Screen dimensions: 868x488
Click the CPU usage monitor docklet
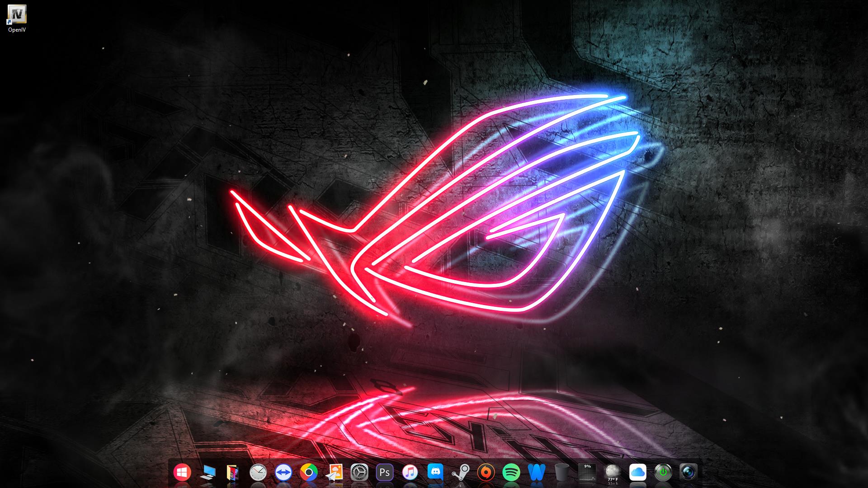pyautogui.click(x=587, y=473)
